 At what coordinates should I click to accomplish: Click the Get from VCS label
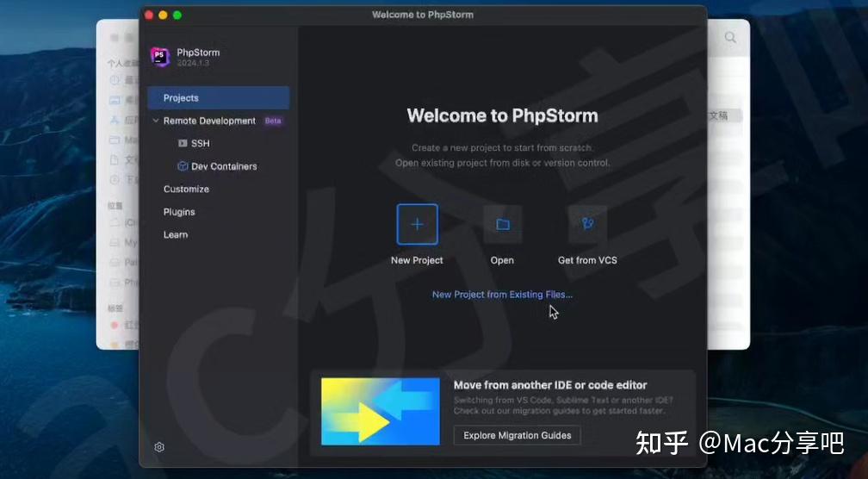coord(587,260)
